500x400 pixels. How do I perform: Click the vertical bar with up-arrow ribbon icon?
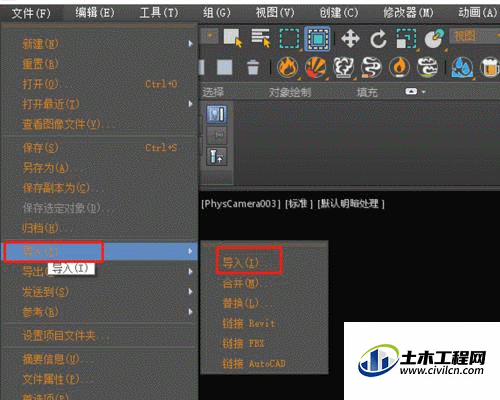(x=217, y=156)
